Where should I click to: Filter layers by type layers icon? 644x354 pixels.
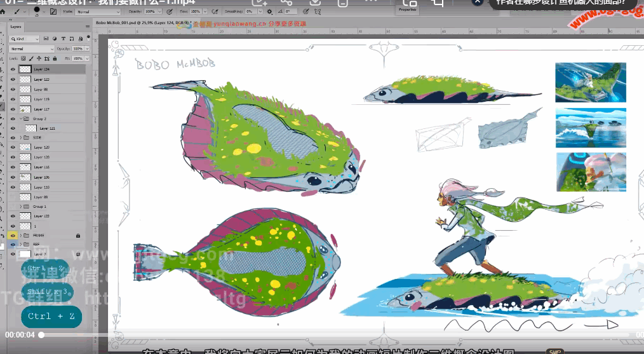tap(64, 39)
